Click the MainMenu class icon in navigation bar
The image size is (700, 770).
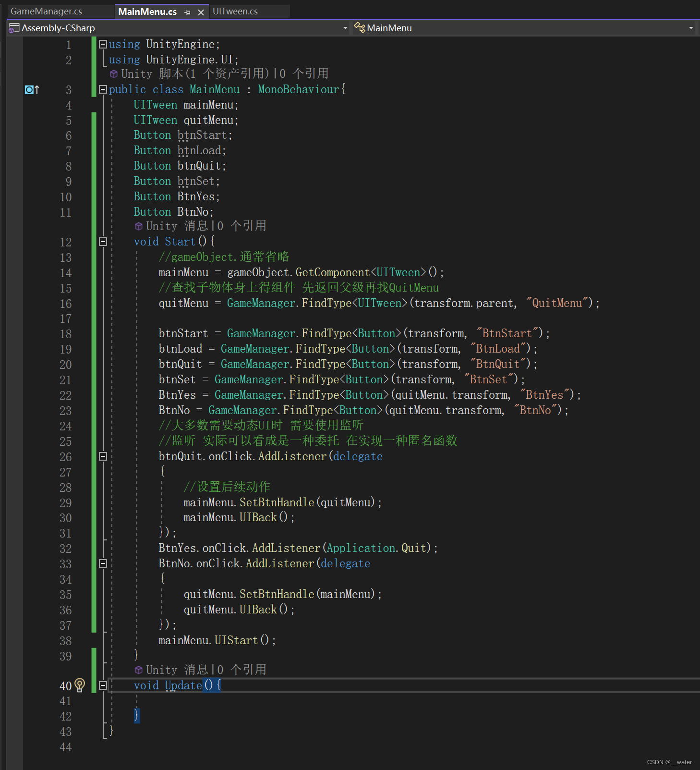click(360, 27)
